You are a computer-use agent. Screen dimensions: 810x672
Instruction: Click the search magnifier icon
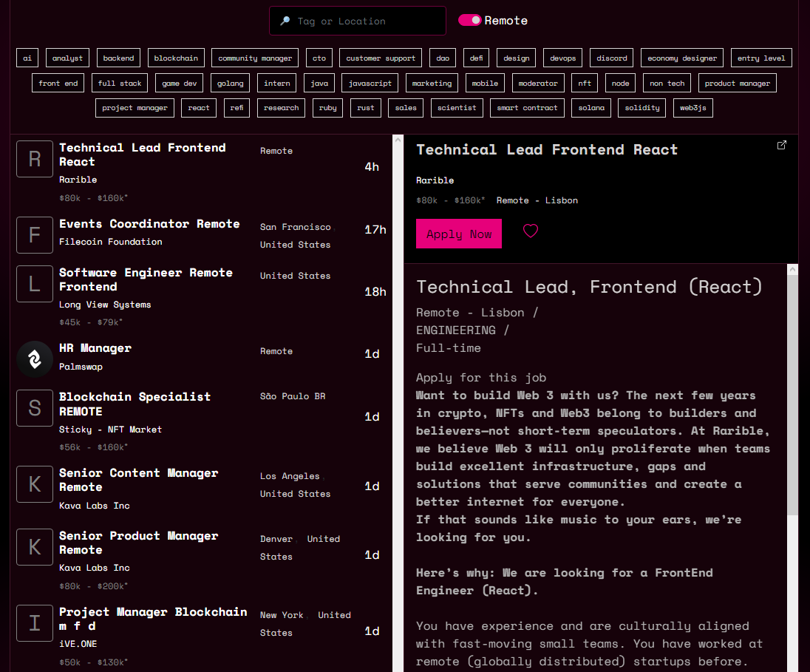coord(285,21)
